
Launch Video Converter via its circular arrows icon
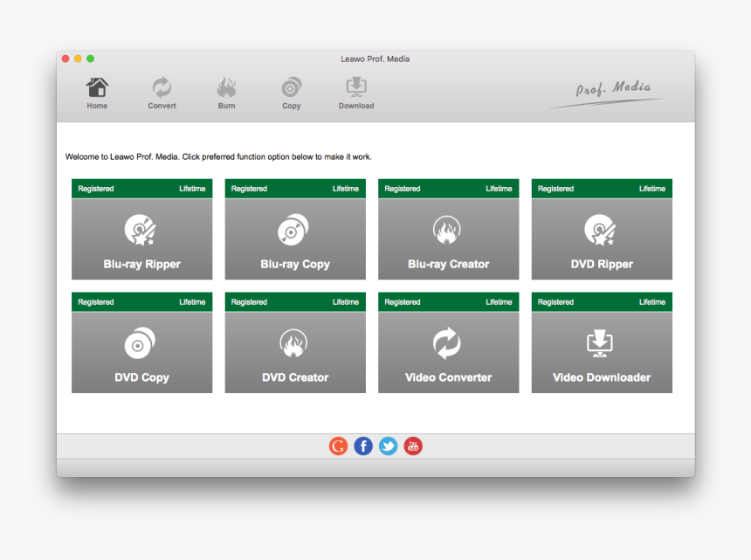447,343
